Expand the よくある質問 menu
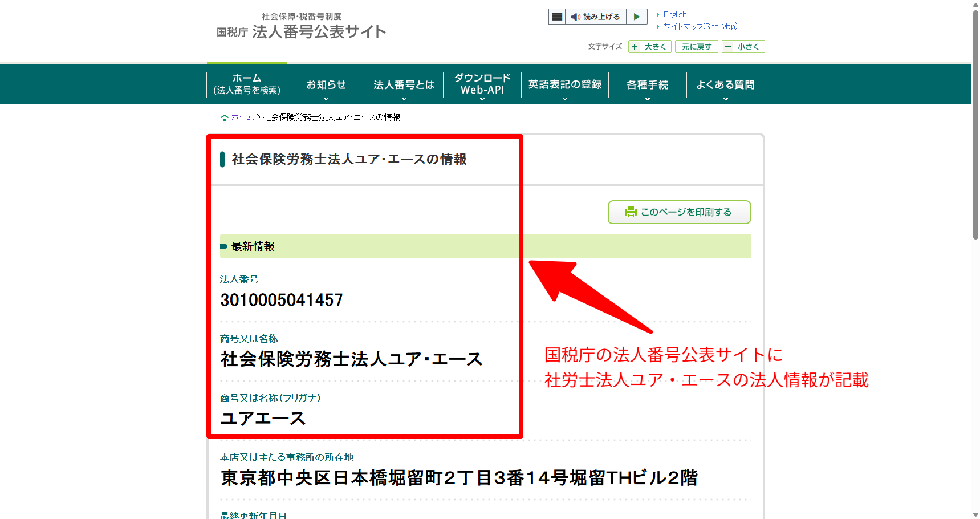Screen dimensions: 980x519 point(726,84)
